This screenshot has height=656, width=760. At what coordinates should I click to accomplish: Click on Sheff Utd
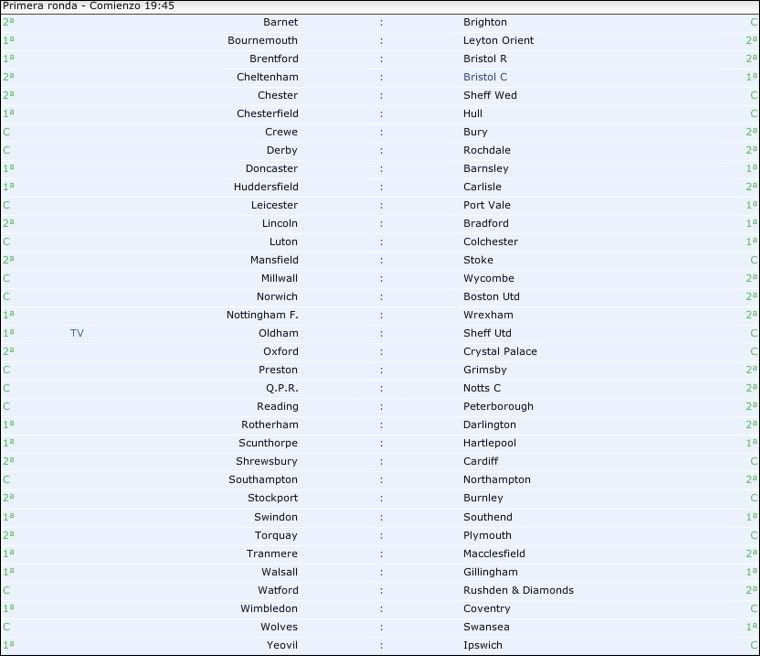487,333
